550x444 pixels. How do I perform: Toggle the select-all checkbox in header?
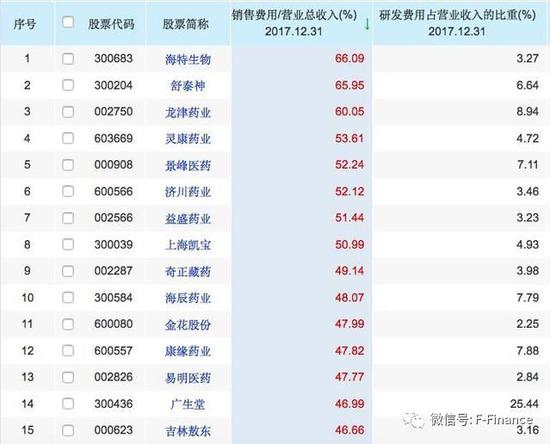pyautogui.click(x=68, y=22)
